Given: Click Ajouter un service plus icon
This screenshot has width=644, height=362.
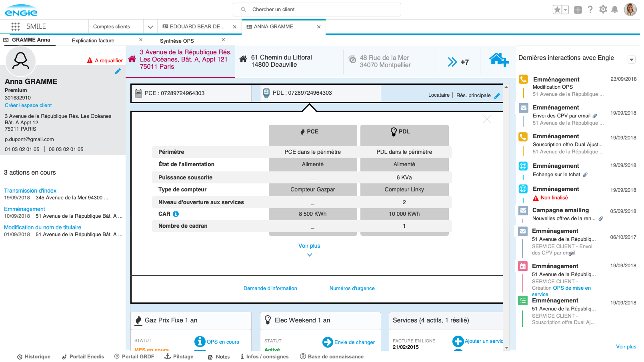Looking at the screenshot, I should pos(458,341).
